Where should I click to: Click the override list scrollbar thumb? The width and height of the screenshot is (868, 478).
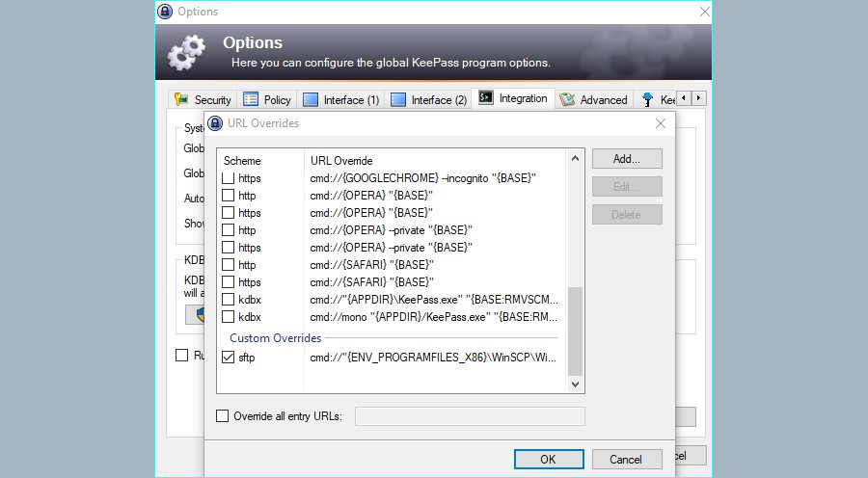(575, 331)
